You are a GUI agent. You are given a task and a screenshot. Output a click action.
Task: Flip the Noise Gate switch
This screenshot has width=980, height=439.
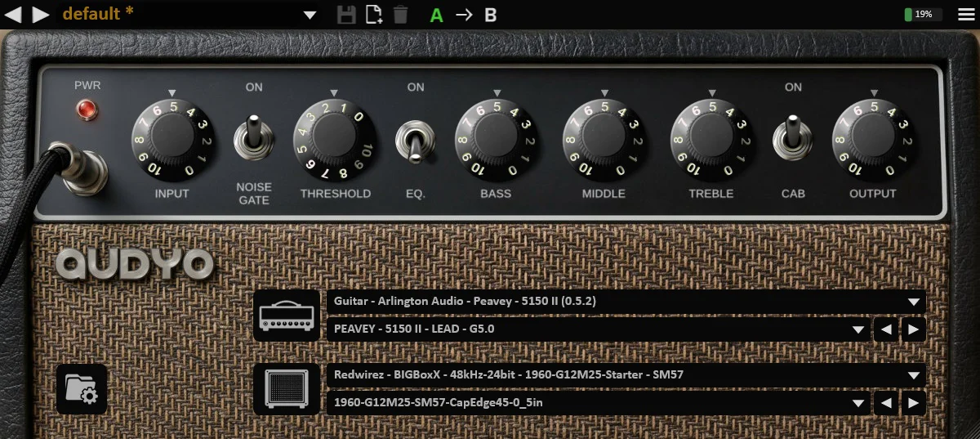(253, 137)
